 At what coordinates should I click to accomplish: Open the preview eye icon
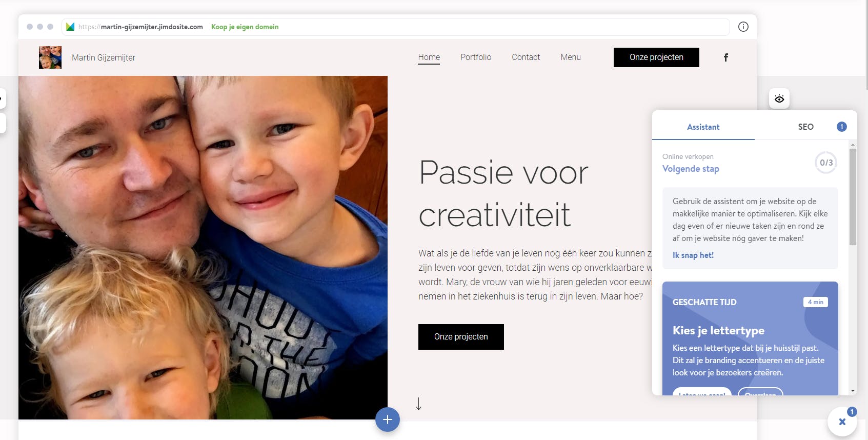coord(779,98)
